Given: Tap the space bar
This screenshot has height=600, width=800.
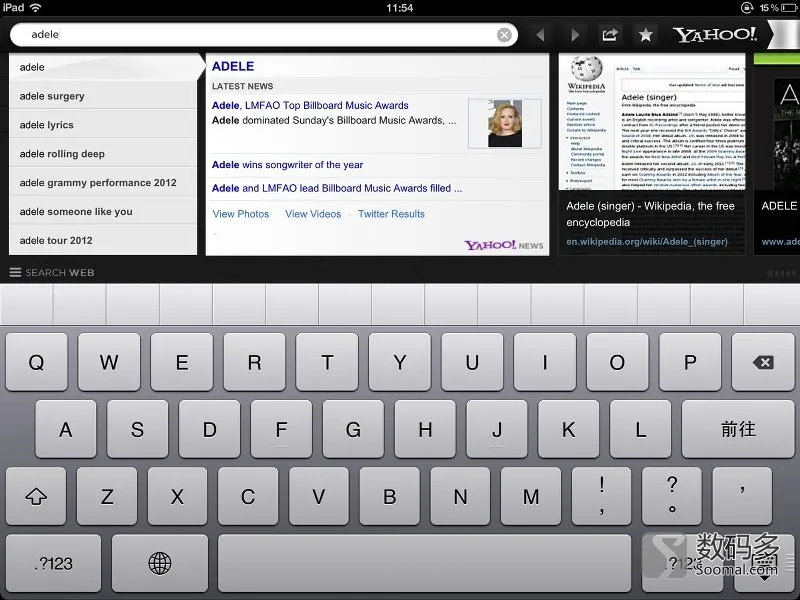Looking at the screenshot, I should point(424,563).
